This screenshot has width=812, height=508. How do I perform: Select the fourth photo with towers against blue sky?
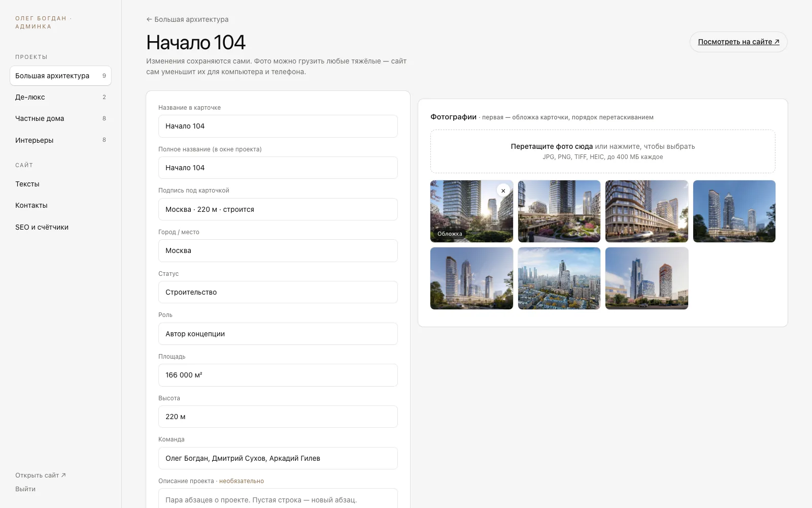(x=734, y=211)
